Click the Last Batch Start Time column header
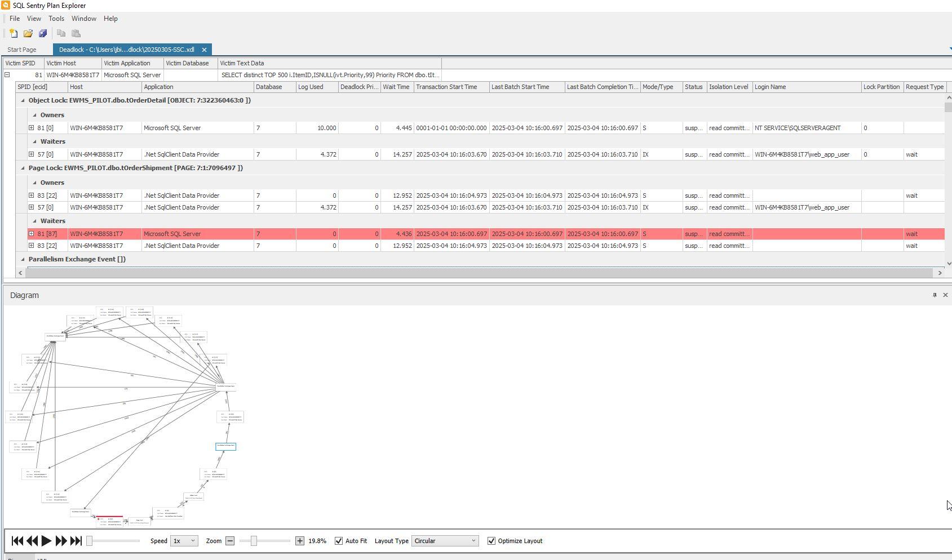The width and height of the screenshot is (952, 560). tap(527, 87)
